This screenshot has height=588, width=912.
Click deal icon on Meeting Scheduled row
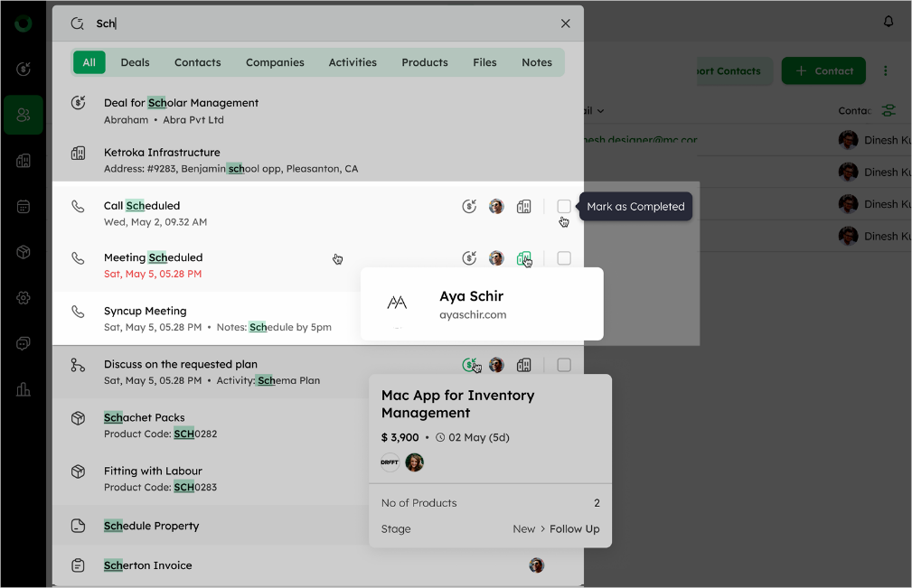pyautogui.click(x=469, y=258)
